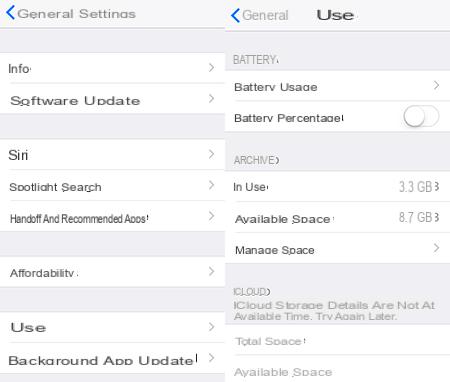Viewport: 450px width, 382px height.
Task: Open the Siri row chevron
Action: click(x=211, y=154)
